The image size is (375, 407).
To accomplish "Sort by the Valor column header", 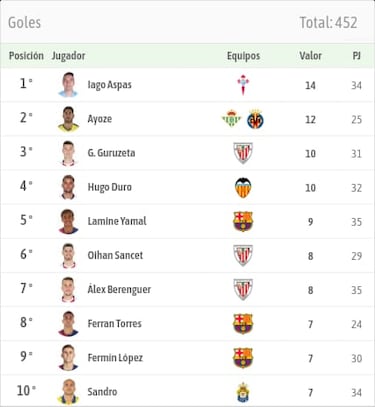I will coord(310,56).
